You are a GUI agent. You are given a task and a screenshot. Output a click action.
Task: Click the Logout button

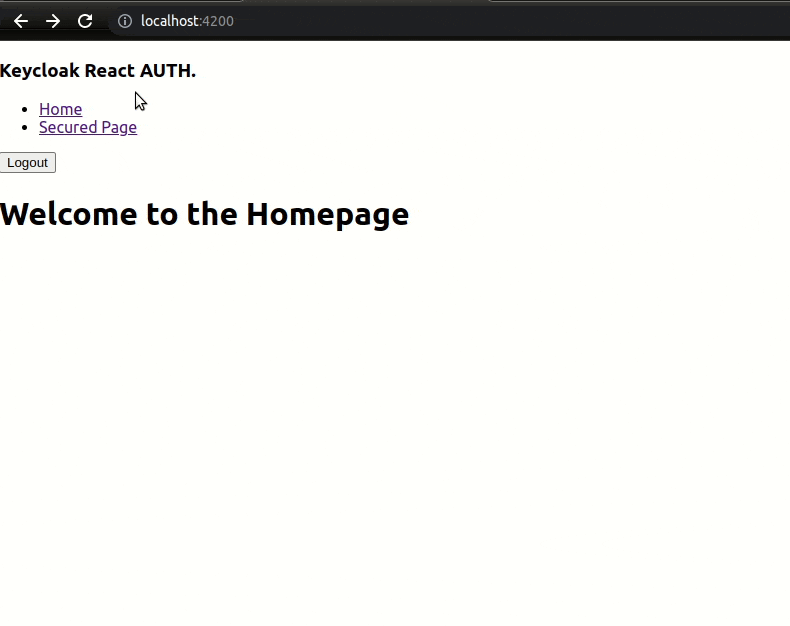point(28,163)
